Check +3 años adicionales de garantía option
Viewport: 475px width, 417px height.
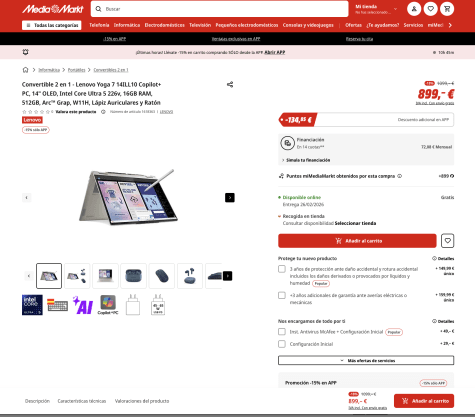point(282,295)
